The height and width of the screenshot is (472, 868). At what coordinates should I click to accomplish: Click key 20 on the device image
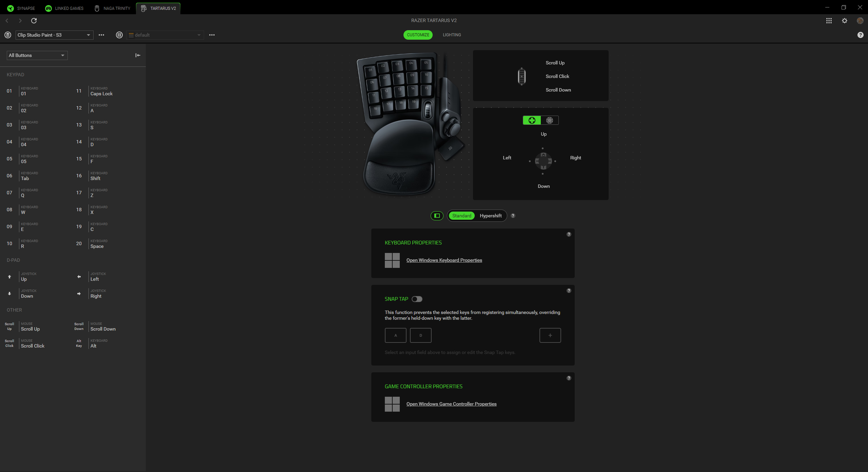451,148
